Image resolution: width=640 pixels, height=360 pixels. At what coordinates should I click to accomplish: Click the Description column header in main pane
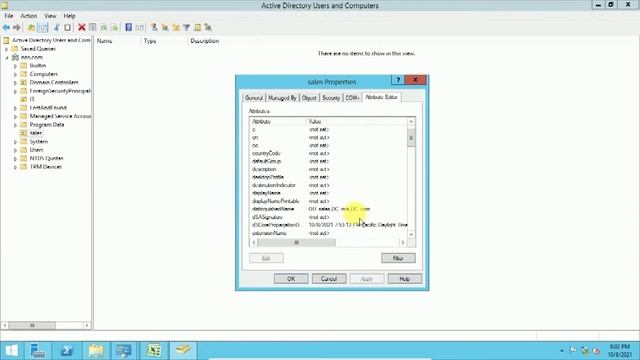222,41
